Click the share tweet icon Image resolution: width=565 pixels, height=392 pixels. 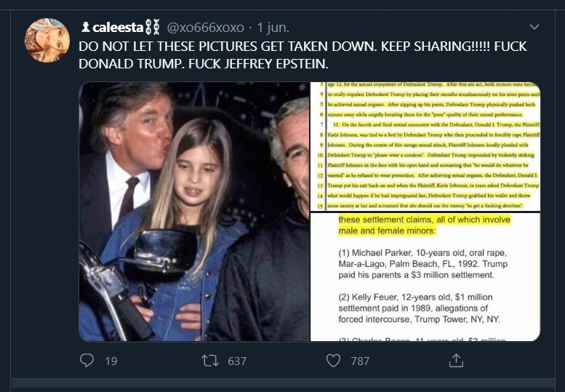click(456, 360)
